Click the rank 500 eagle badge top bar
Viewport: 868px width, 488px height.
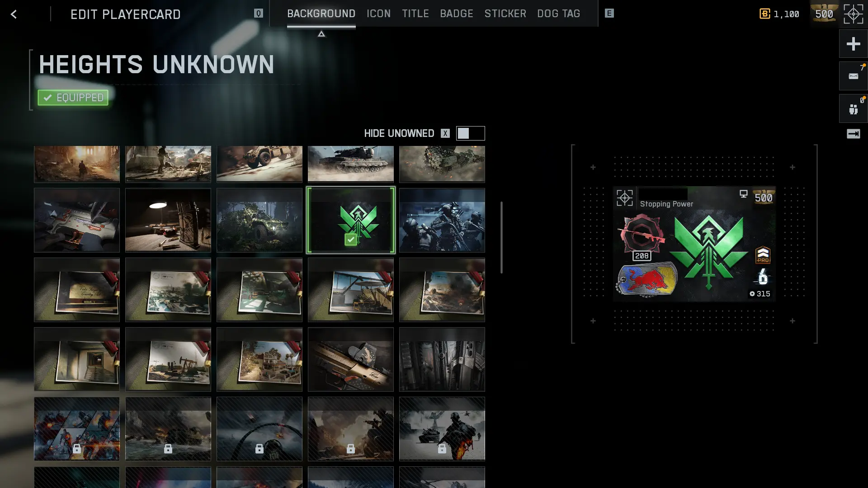tap(824, 14)
